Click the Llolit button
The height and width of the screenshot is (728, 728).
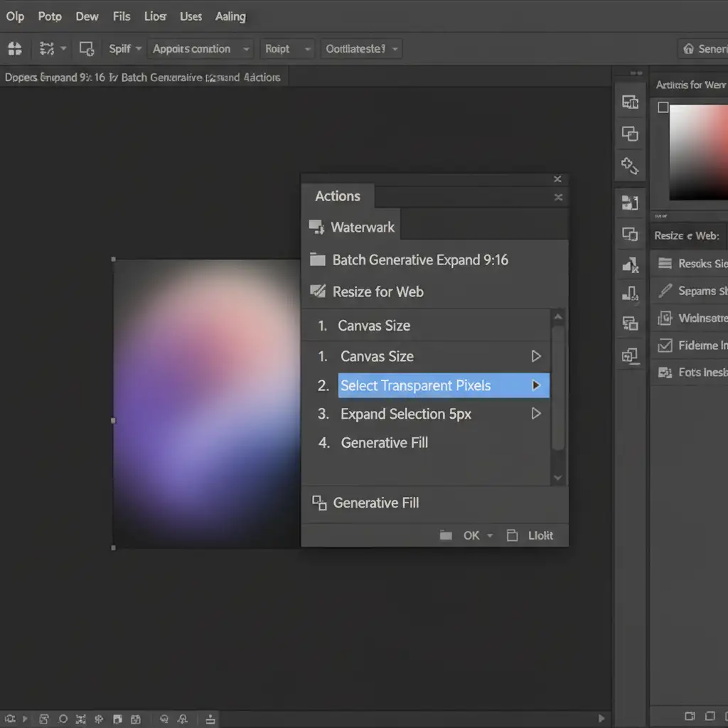[540, 535]
